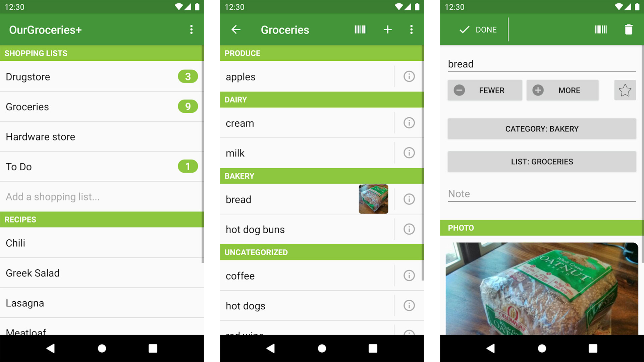Screen dimensions: 644x362
Task: Click info icon next to hot dog buns
Action: (x=408, y=229)
